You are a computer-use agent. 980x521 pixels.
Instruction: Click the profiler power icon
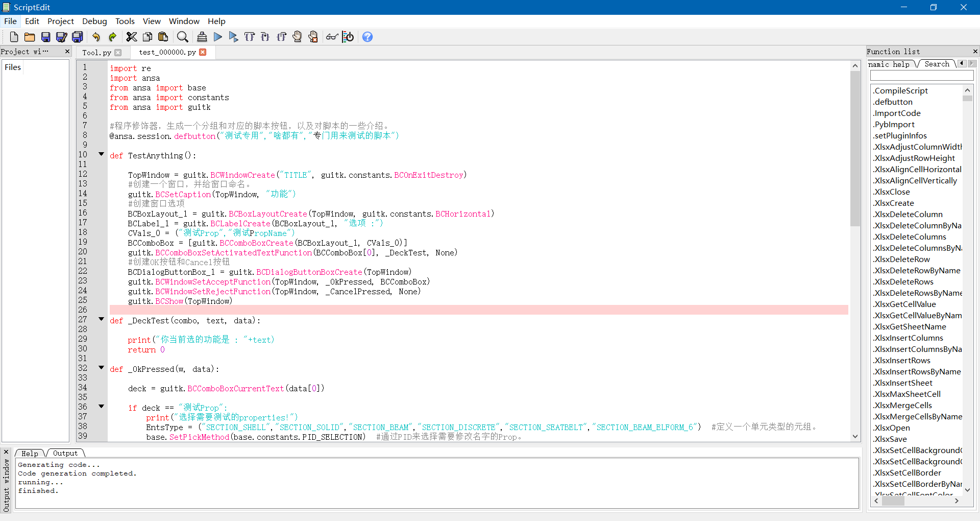(x=348, y=37)
